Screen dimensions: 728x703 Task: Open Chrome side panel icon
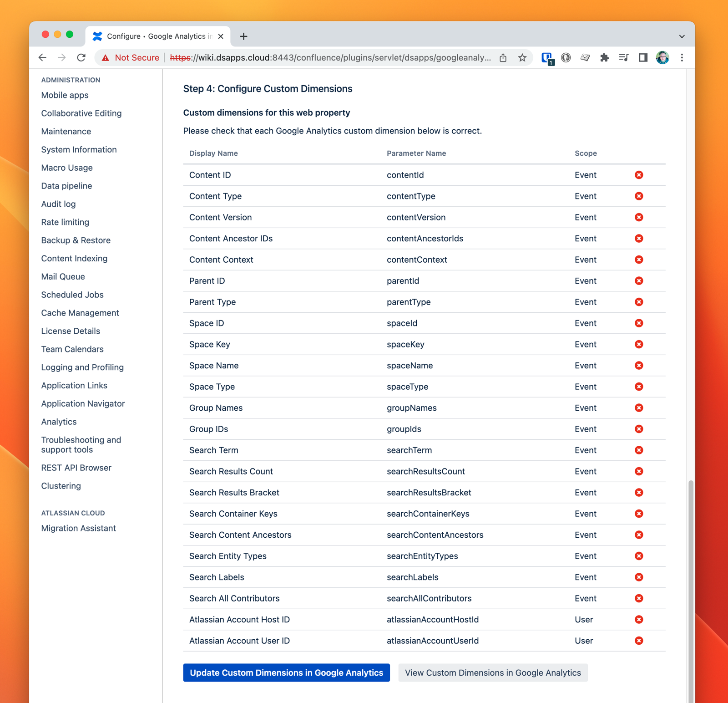click(x=643, y=58)
